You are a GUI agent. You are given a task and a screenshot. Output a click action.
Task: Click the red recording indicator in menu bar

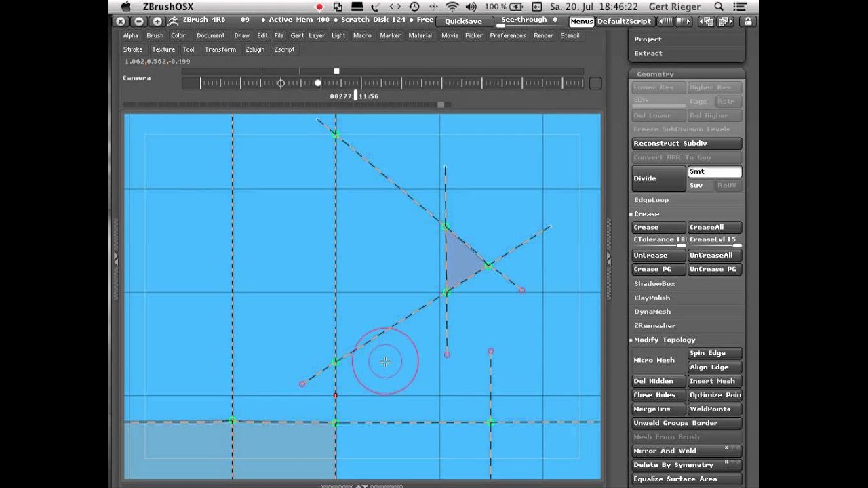(319, 7)
